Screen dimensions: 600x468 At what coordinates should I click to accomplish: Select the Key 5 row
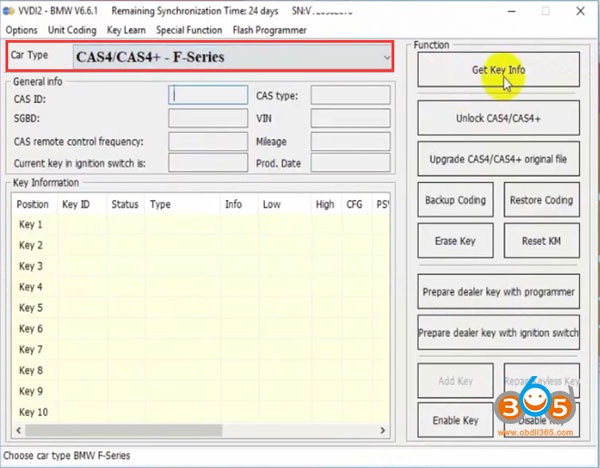click(201, 308)
